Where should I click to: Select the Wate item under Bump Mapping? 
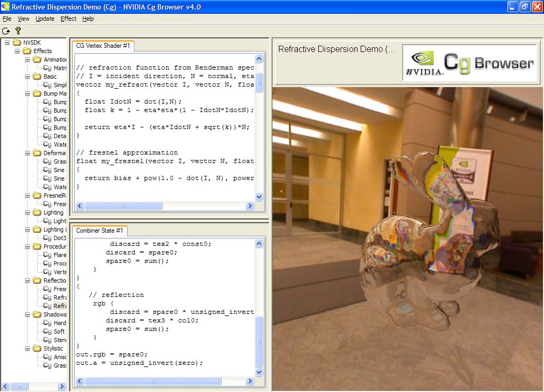pos(59,144)
